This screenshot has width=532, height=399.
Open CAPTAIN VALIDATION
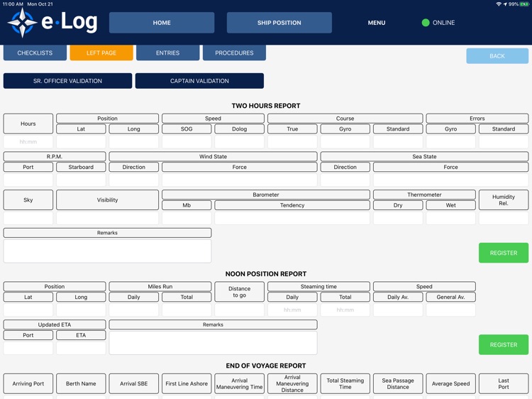(199, 81)
